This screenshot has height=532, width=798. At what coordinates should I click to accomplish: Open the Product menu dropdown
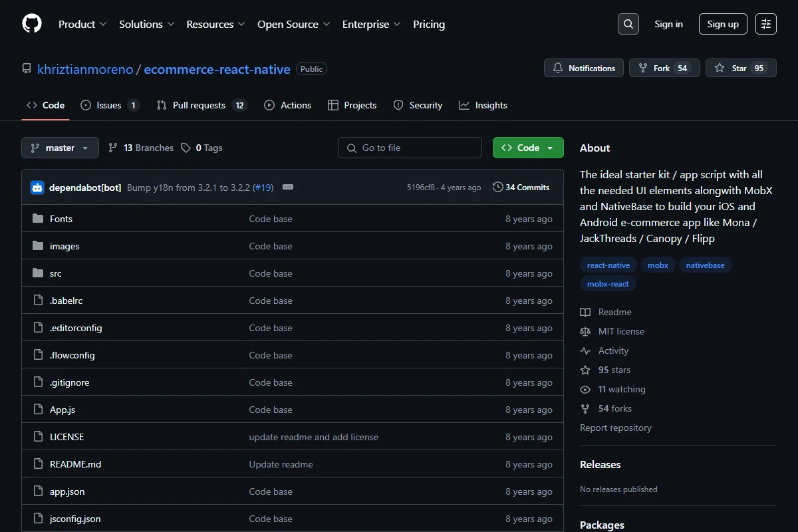click(82, 24)
